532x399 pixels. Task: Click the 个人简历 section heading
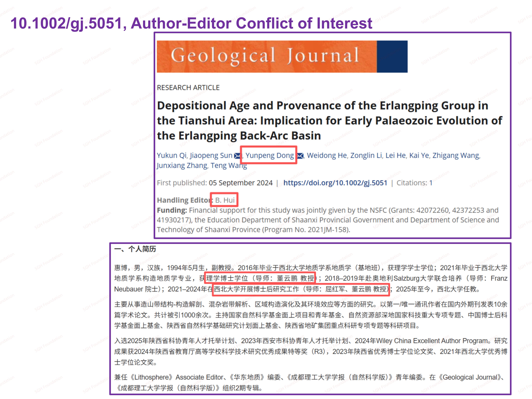(x=142, y=249)
